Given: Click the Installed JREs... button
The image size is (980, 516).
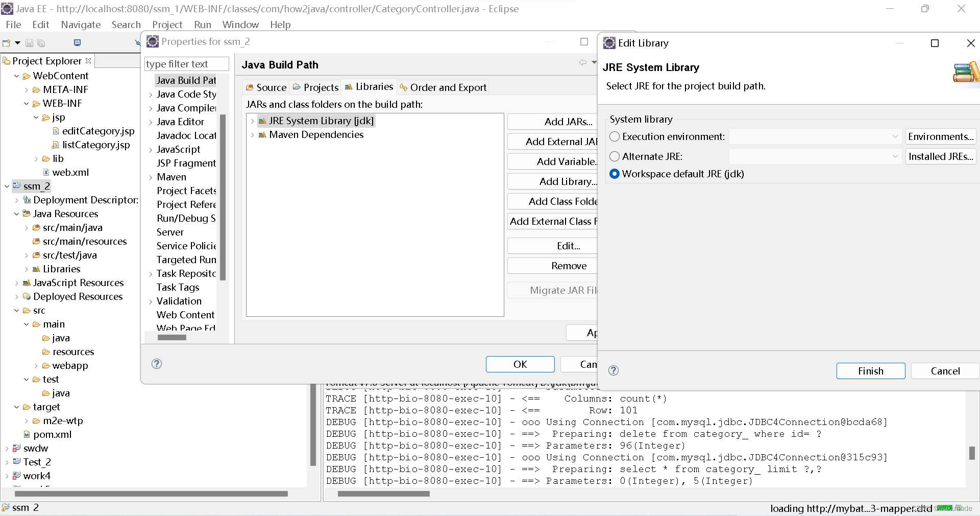Looking at the screenshot, I should pos(941,156).
